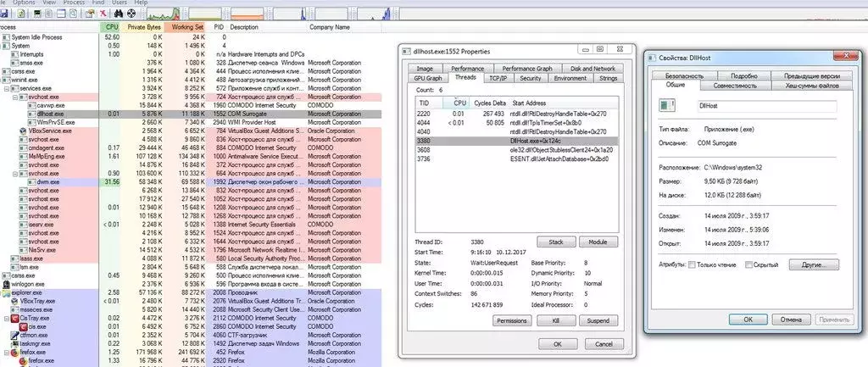Screen dimensions: 868x367
Task: Click Cancel in dllhost Properties dialog
Action: click(x=604, y=344)
